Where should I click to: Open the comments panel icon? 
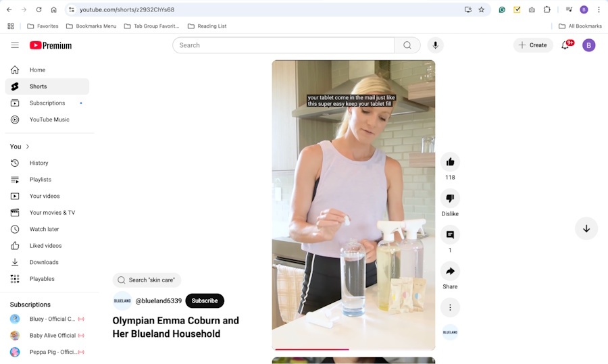point(450,234)
